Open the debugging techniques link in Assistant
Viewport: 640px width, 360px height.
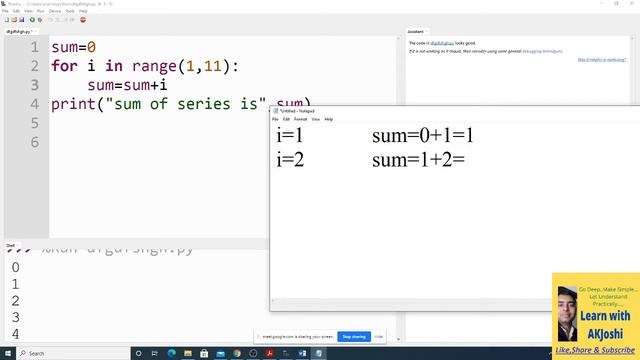click(542, 51)
